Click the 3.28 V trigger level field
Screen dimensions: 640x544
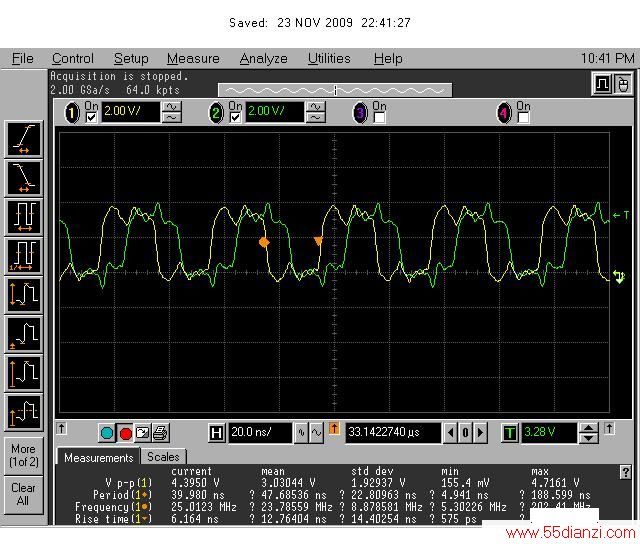pyautogui.click(x=549, y=433)
